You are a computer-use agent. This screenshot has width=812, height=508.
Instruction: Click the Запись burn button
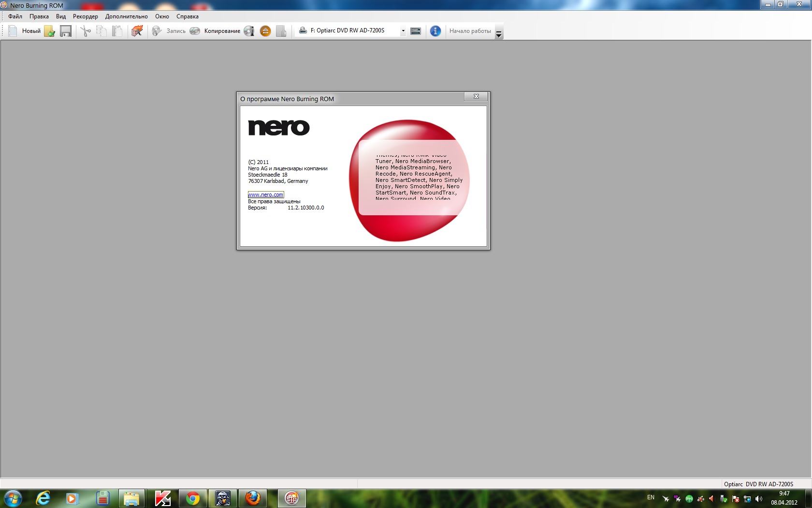click(x=169, y=31)
